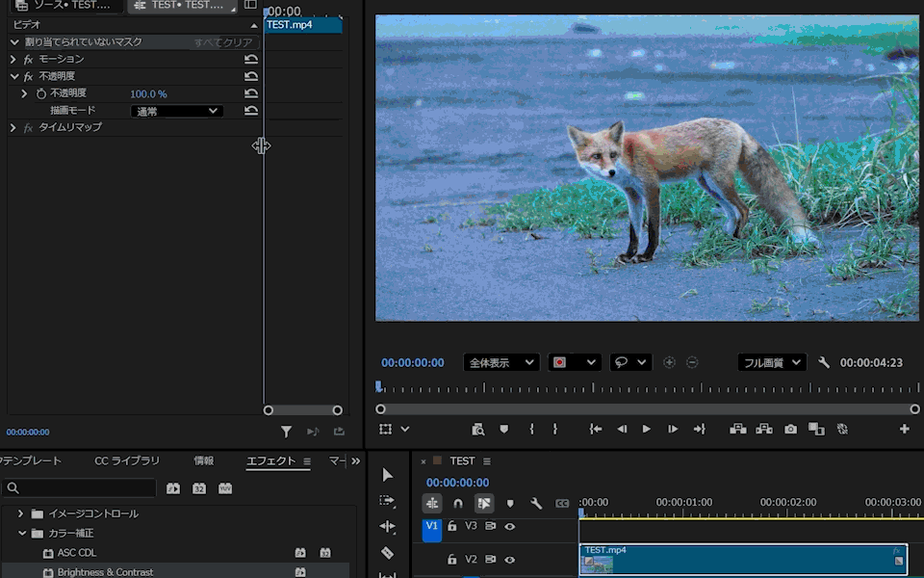
Task: Switch to the 情報 panel tab
Action: point(203,461)
